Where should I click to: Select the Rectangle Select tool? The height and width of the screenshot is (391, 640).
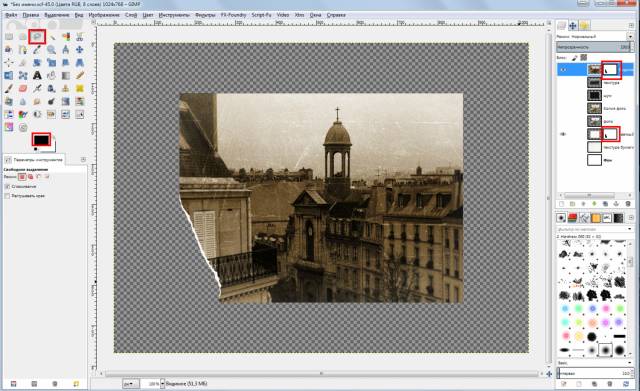click(9, 37)
